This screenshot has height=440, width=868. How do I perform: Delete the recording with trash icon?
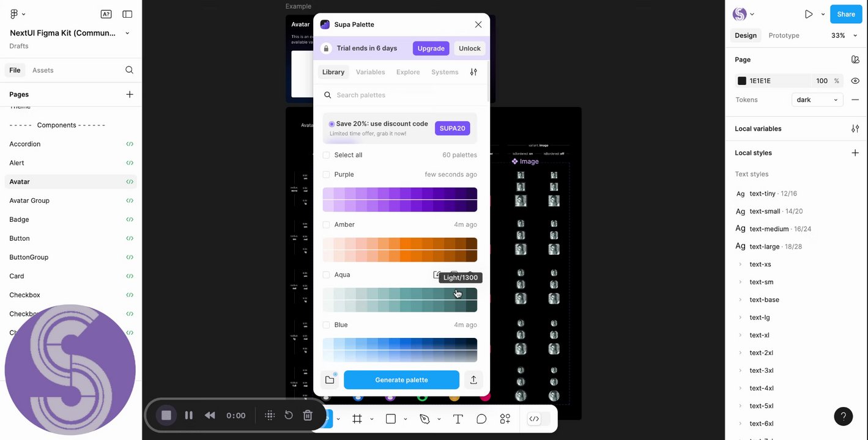click(308, 416)
